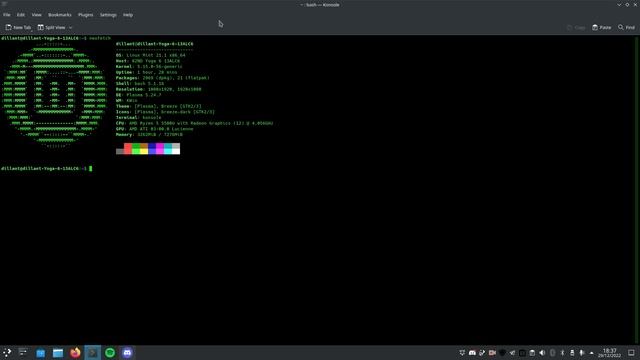Viewport: 640px width, 360px height.
Task: Click the Konsole window menu icon in the title bar
Action: tap(4, 4)
